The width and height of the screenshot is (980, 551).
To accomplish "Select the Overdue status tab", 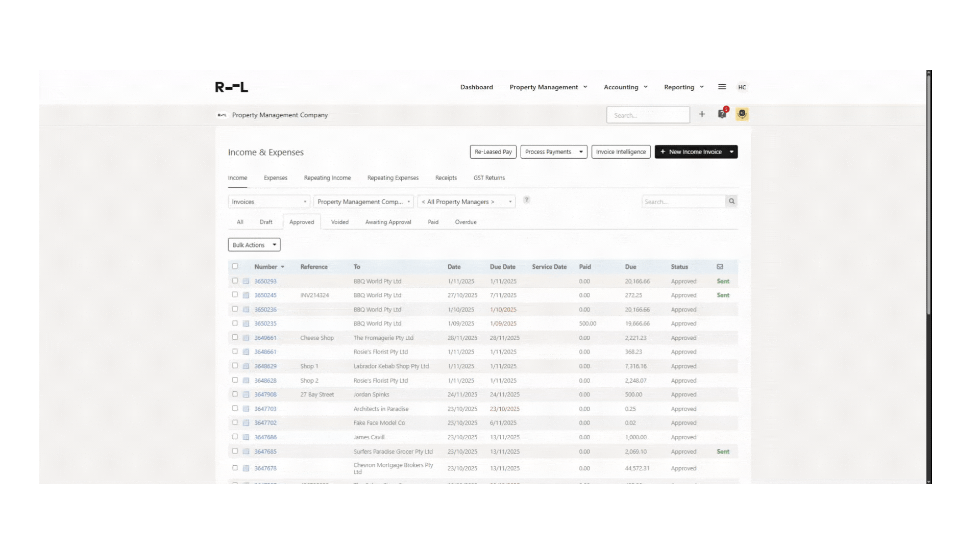I will (465, 222).
